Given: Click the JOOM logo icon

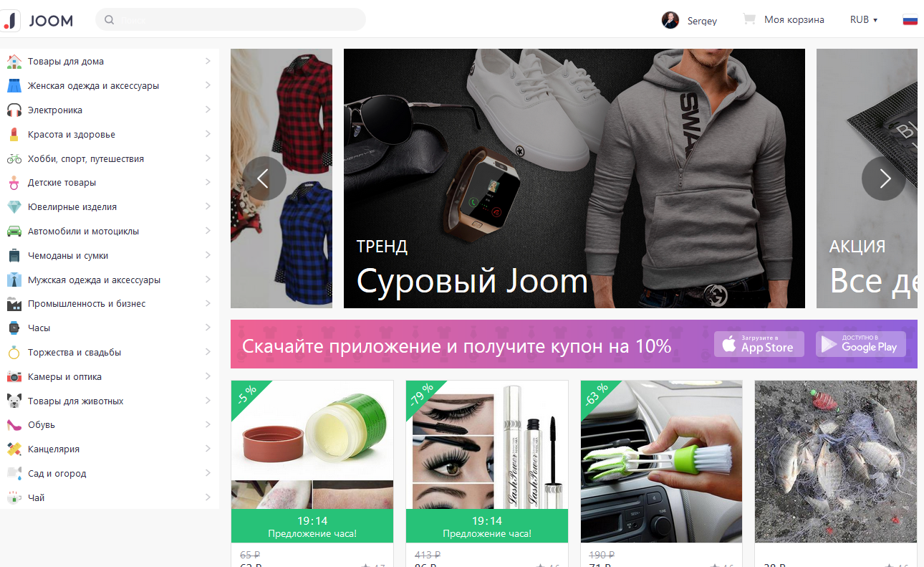Looking at the screenshot, I should click(11, 20).
